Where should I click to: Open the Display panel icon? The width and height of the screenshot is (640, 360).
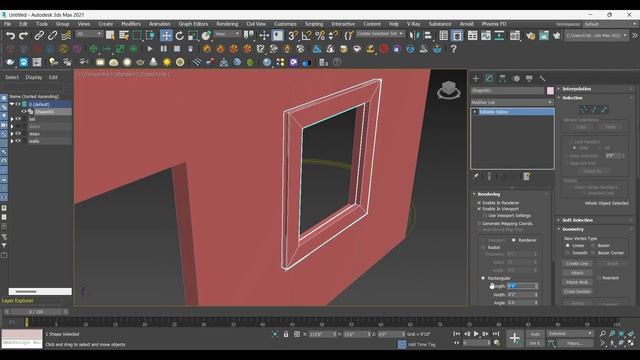pyautogui.click(x=529, y=78)
